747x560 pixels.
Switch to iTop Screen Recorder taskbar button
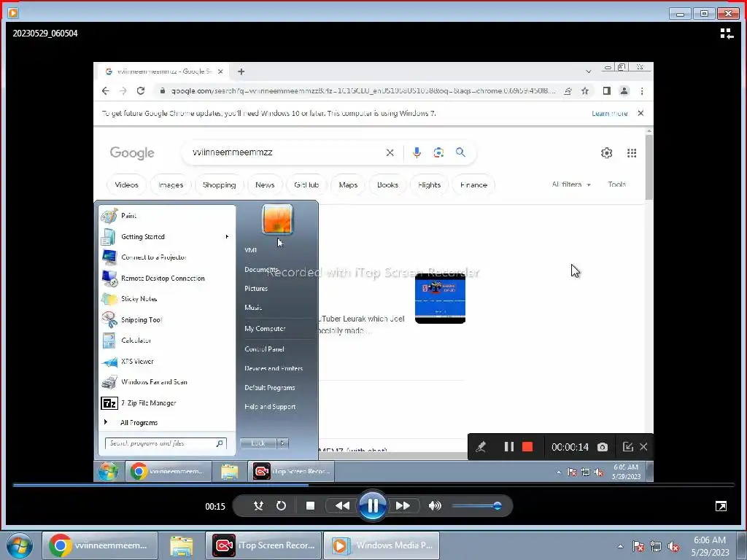(x=263, y=545)
